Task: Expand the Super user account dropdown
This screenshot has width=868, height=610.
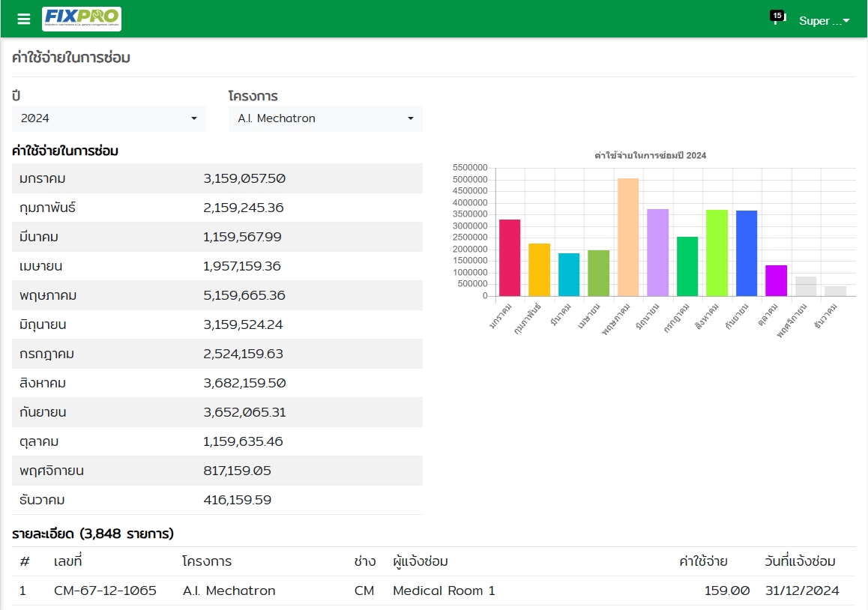Action: pos(824,21)
